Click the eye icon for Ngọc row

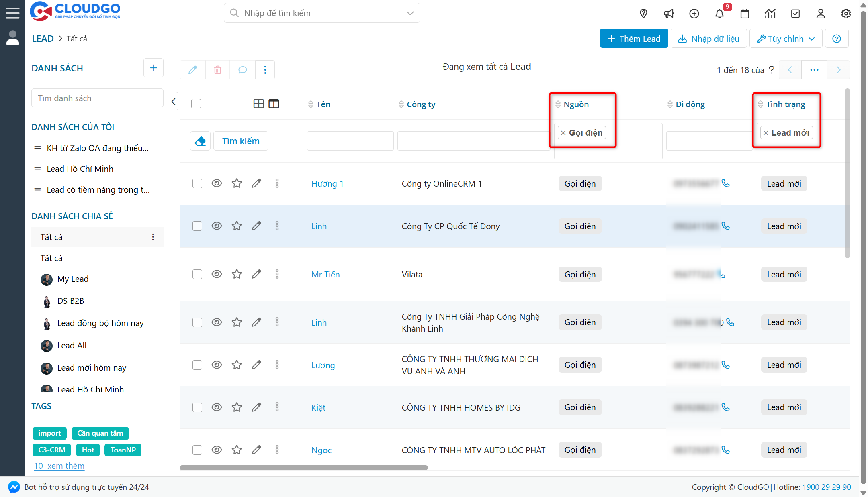(x=217, y=450)
